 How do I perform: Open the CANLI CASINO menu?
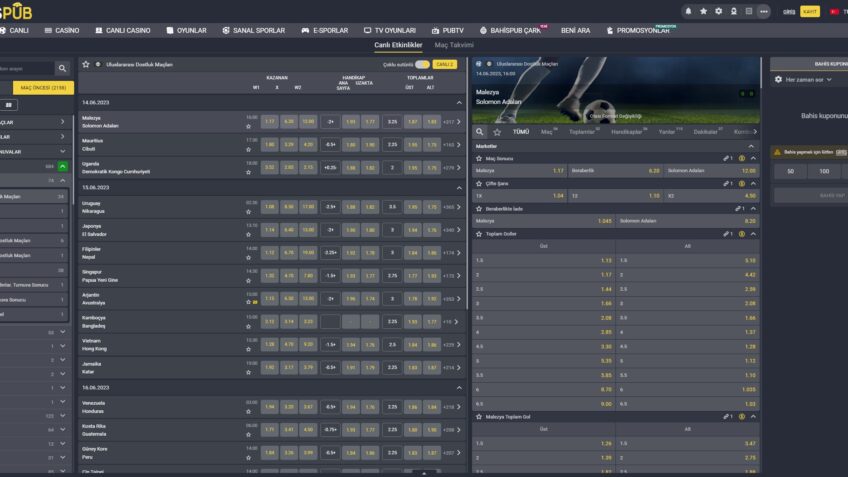click(124, 31)
